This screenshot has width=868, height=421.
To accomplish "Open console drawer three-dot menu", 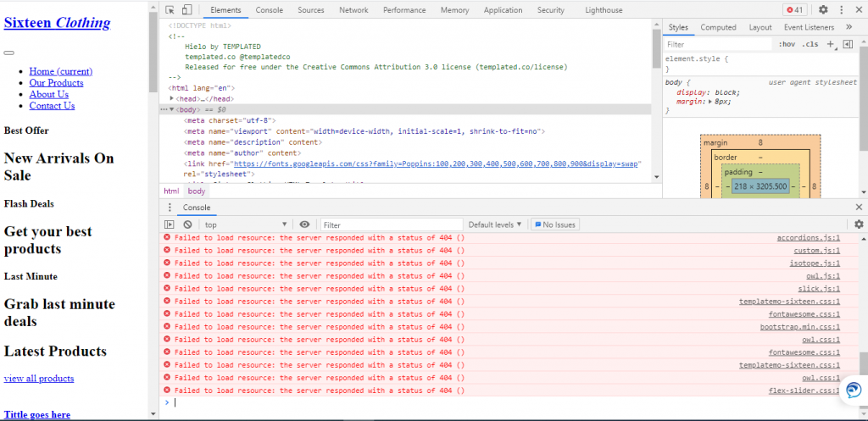I will 170,208.
